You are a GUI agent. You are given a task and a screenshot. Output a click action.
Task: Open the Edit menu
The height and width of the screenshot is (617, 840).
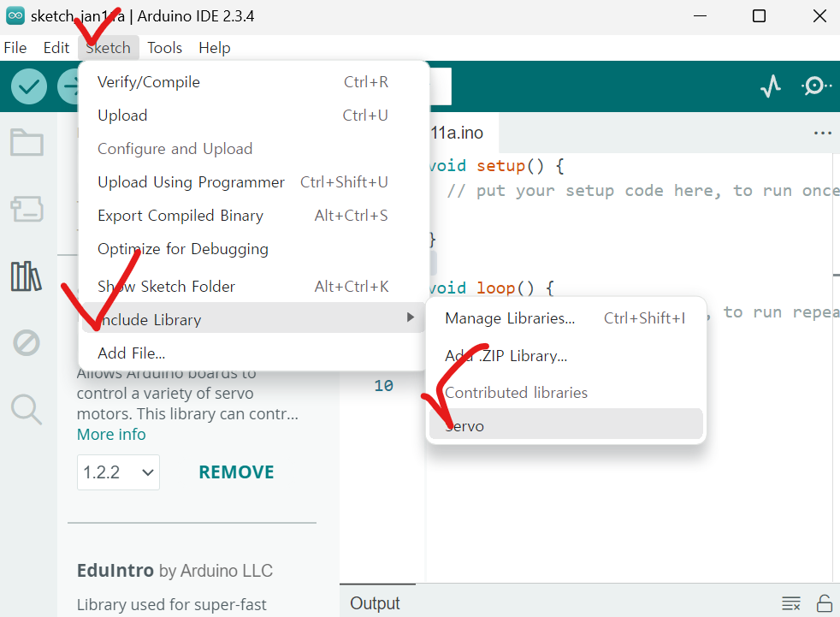point(56,48)
